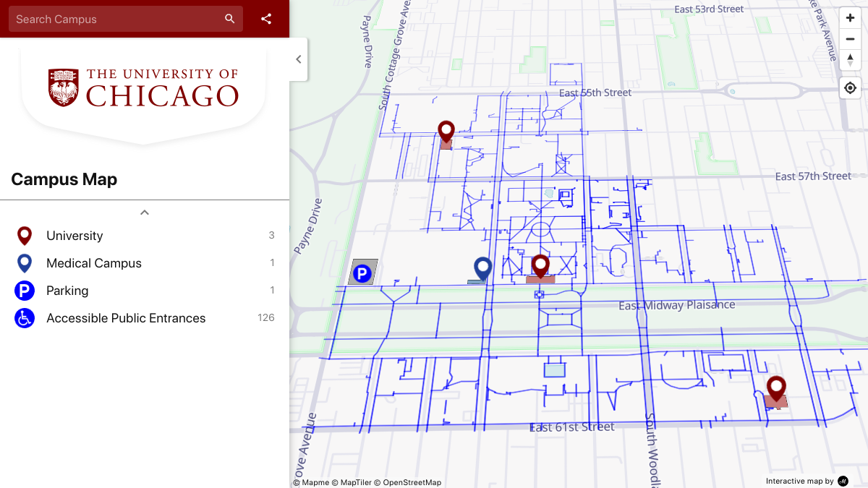Select the Medical Campus pin icon in list
The image size is (868, 488).
coord(25,263)
